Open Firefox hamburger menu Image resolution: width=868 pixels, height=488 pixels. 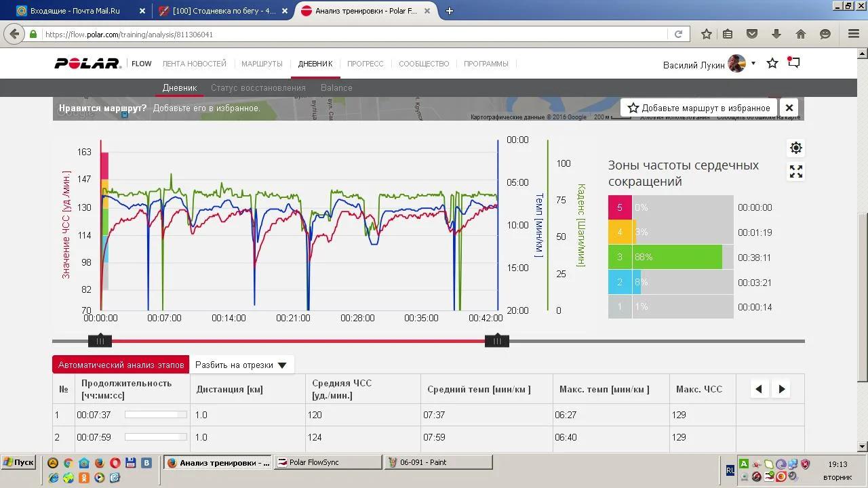[854, 35]
